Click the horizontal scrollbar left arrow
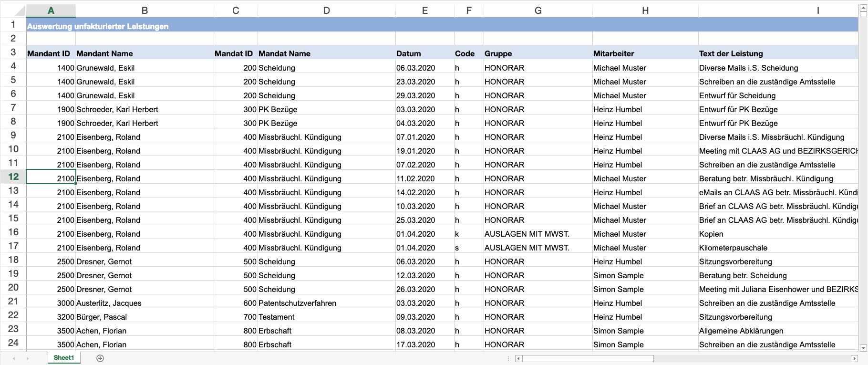This screenshot has height=365, width=868. pyautogui.click(x=518, y=358)
